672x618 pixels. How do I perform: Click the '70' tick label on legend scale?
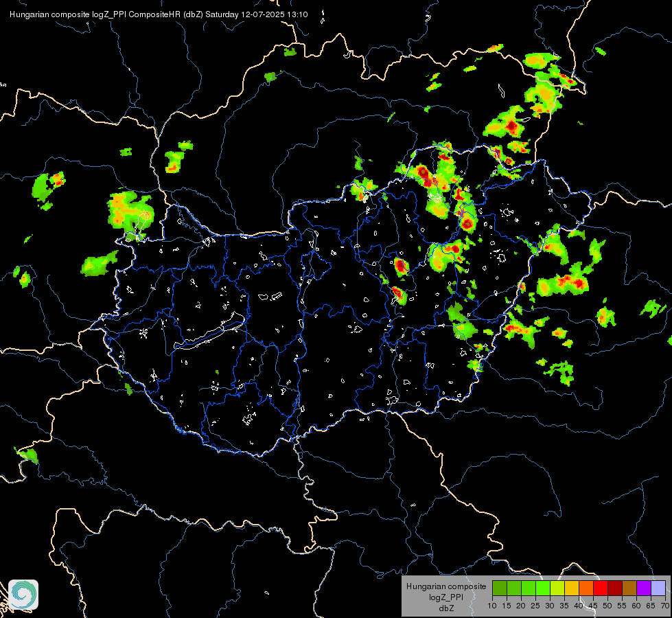click(665, 606)
